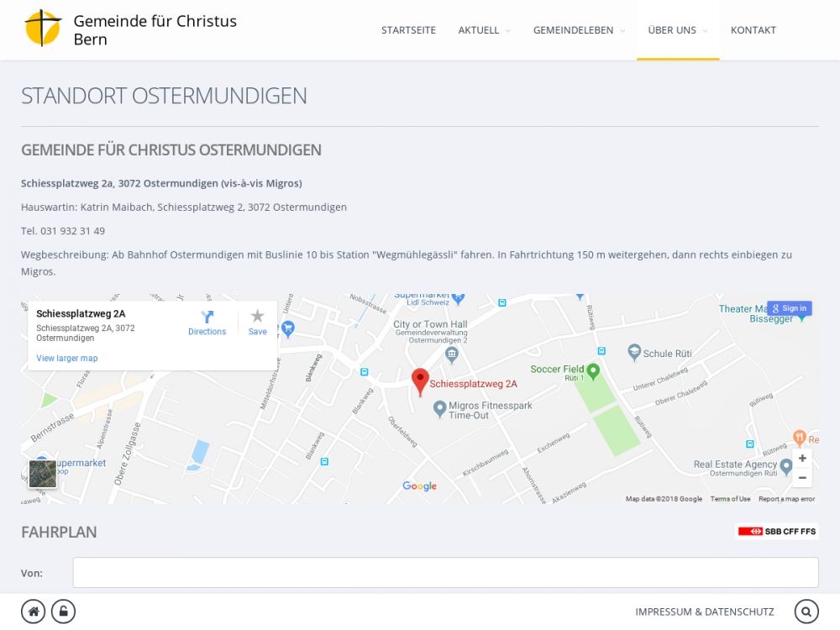Open Impressum & Datenschutz link
This screenshot has height=630, width=840.
[x=704, y=612]
